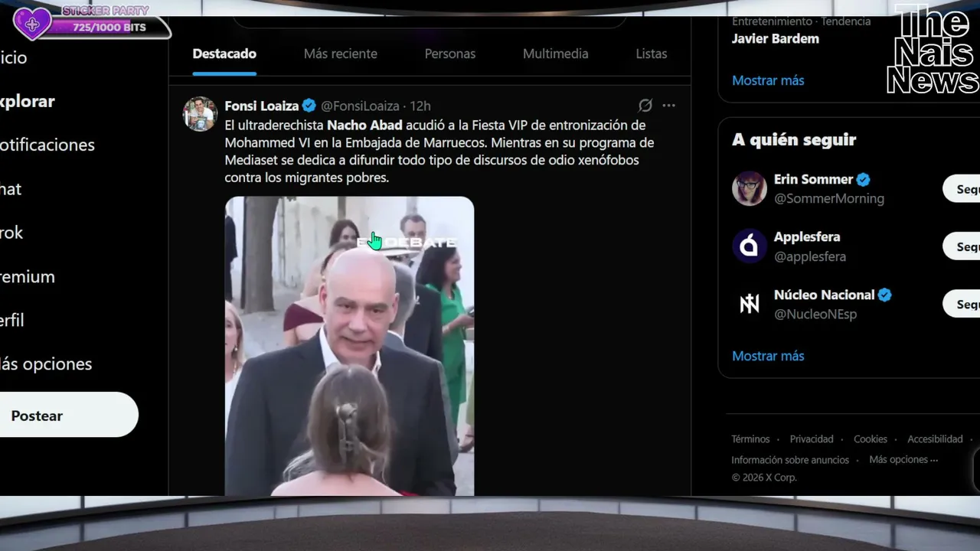Click the post text line starting "Mediaset se dedica"
Viewport: 980px width, 551px height.
(x=432, y=160)
